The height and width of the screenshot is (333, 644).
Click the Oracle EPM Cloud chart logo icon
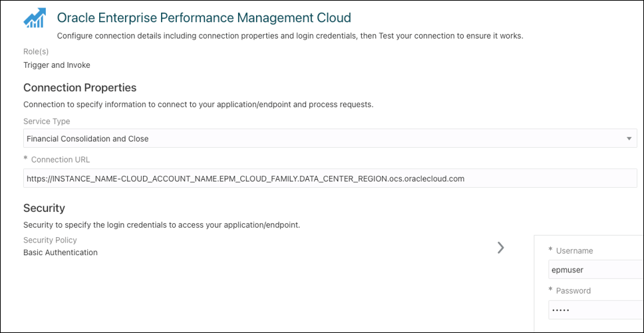pos(35,19)
